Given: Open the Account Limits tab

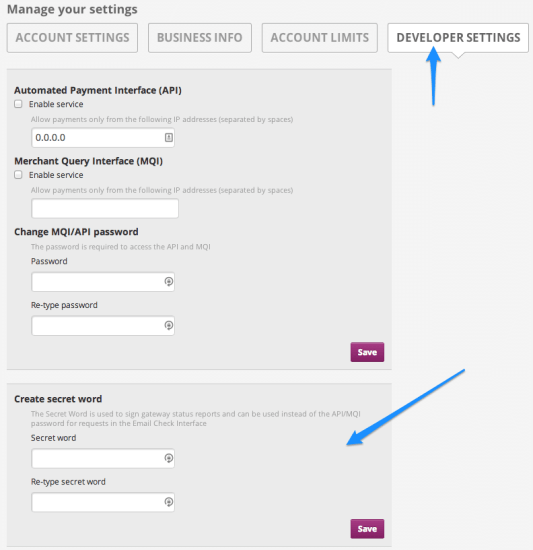Looking at the screenshot, I should (319, 38).
